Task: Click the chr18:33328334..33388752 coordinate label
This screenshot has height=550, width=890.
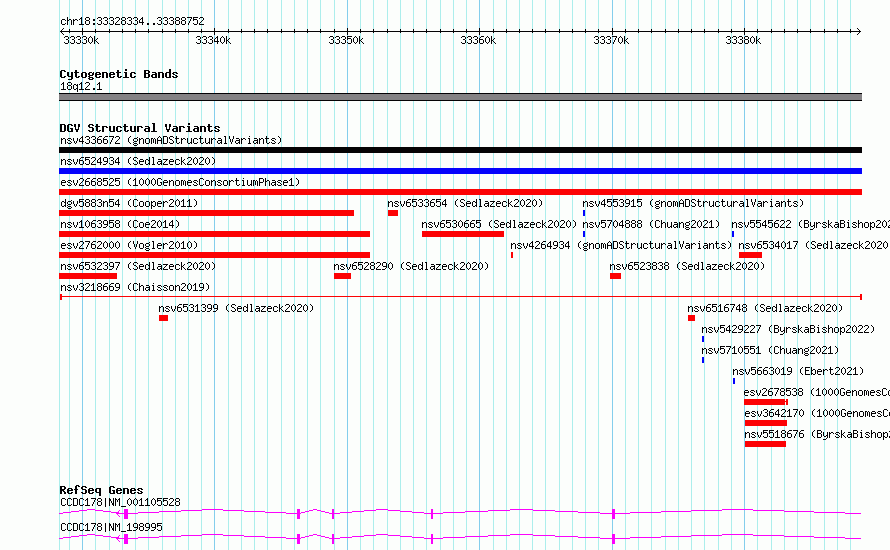Action: pyautogui.click(x=132, y=21)
